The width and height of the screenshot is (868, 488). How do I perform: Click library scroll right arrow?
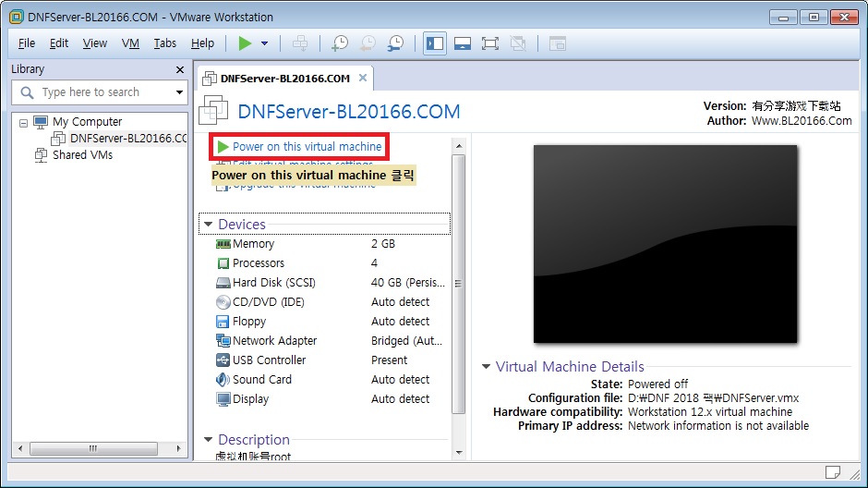[178, 448]
